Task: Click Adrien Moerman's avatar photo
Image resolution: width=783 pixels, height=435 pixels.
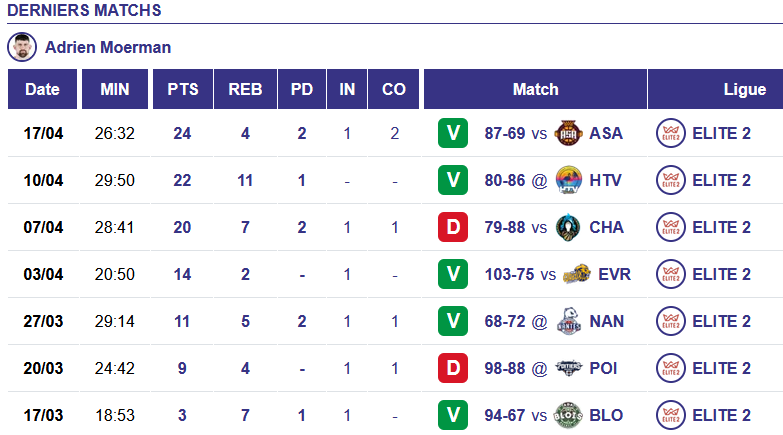Action: (x=21, y=47)
